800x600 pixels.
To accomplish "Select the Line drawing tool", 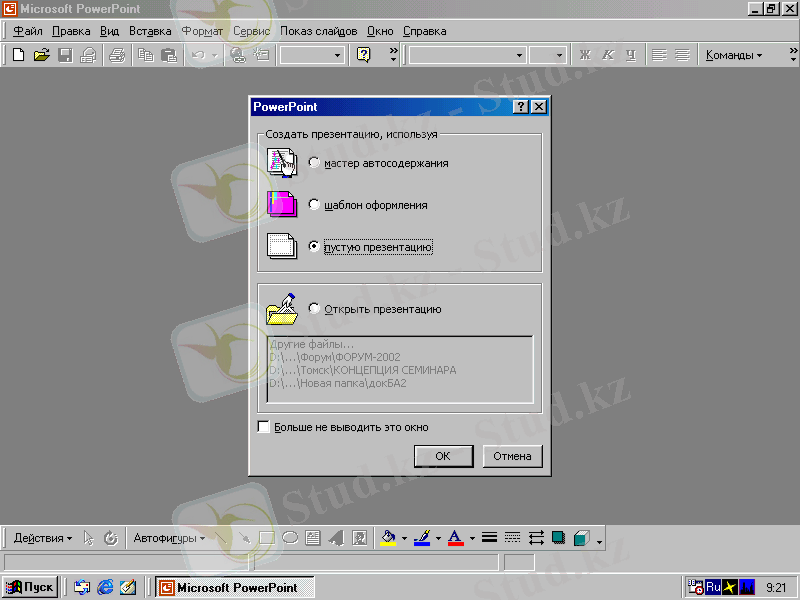I will (x=221, y=538).
